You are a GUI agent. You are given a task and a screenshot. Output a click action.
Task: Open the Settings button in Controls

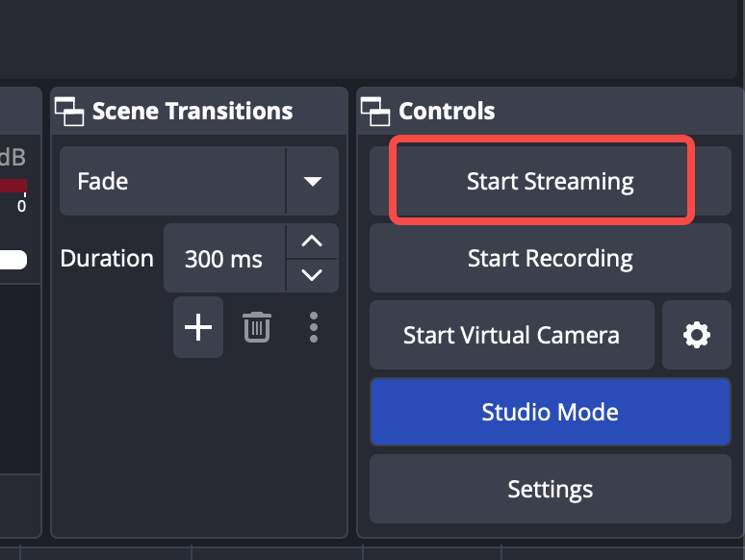coord(551,489)
